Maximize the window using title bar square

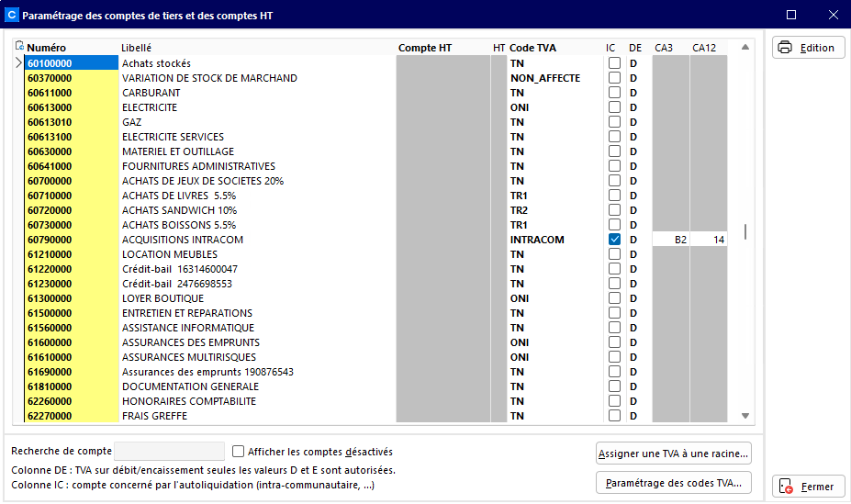[791, 15]
